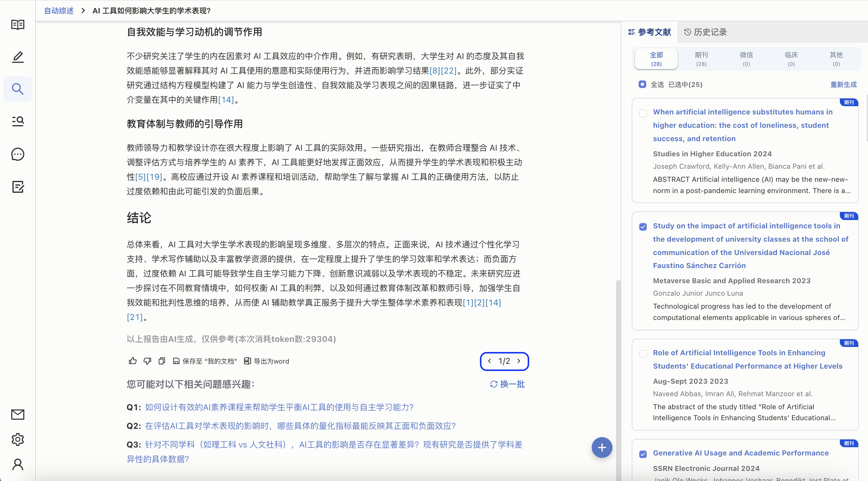
Task: Click the 已选中(25) selection count text
Action: pos(685,84)
